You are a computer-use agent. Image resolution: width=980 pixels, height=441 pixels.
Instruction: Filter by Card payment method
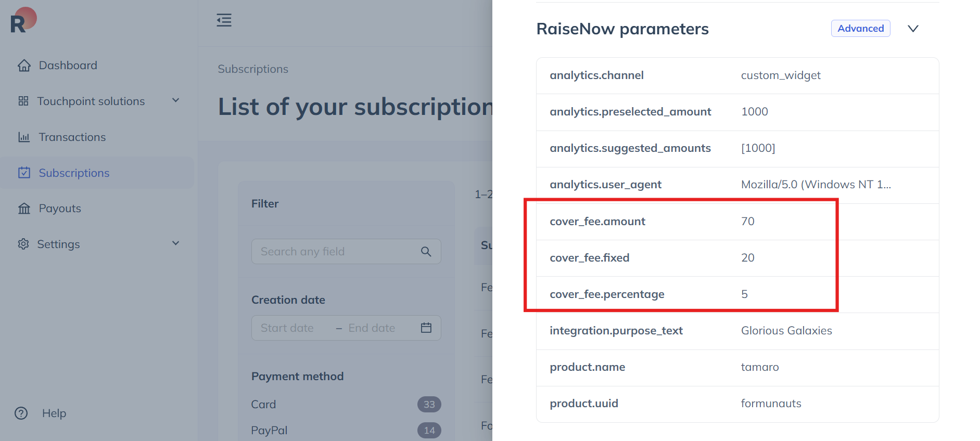(x=263, y=405)
